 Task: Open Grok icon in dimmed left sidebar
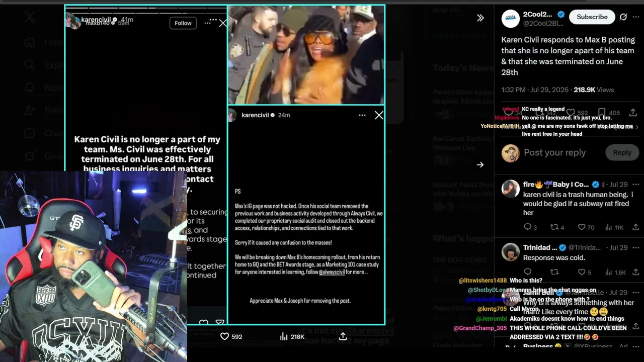pos(30,156)
